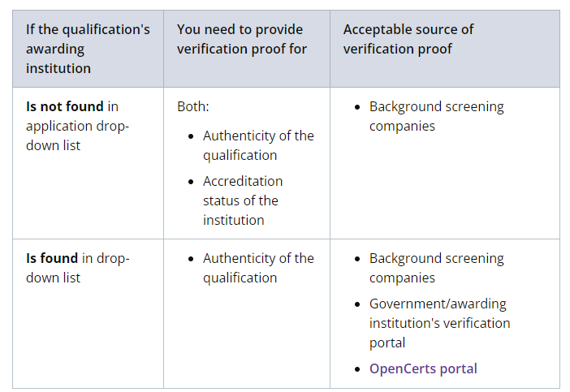
Task: Click "Background screening companies" in the "Is not found" row
Action: click(436, 116)
